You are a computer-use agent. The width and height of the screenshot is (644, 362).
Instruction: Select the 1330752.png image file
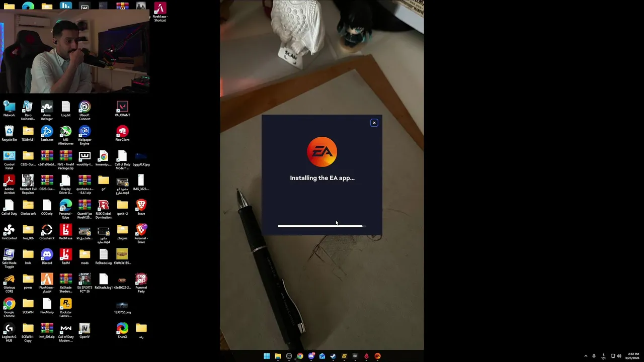[x=122, y=308]
